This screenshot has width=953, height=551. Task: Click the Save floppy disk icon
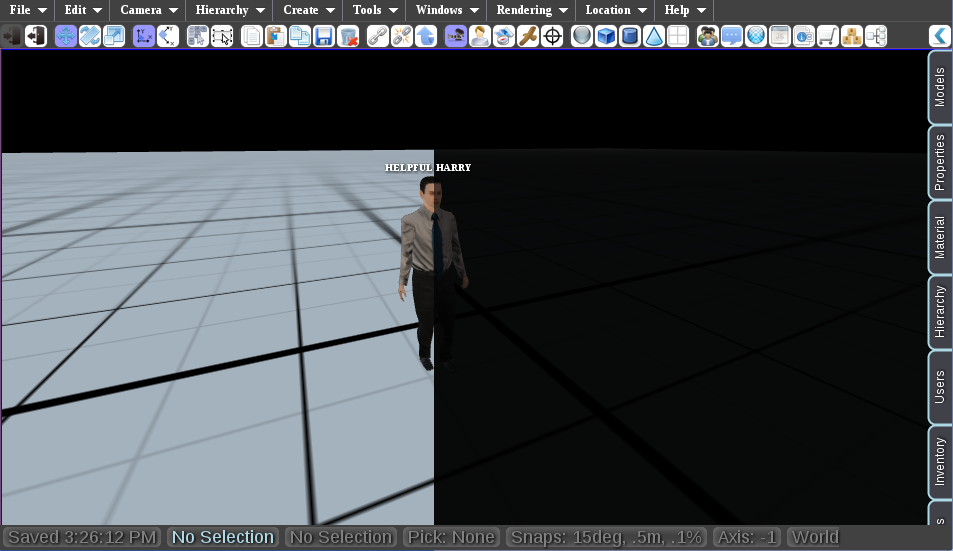323,36
